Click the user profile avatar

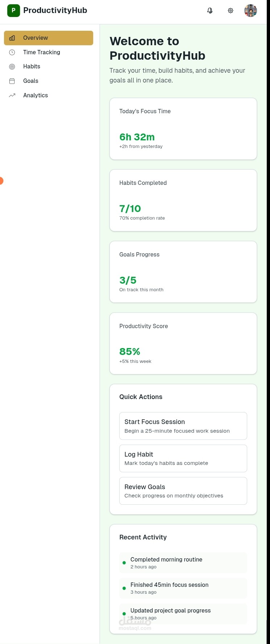[250, 10]
